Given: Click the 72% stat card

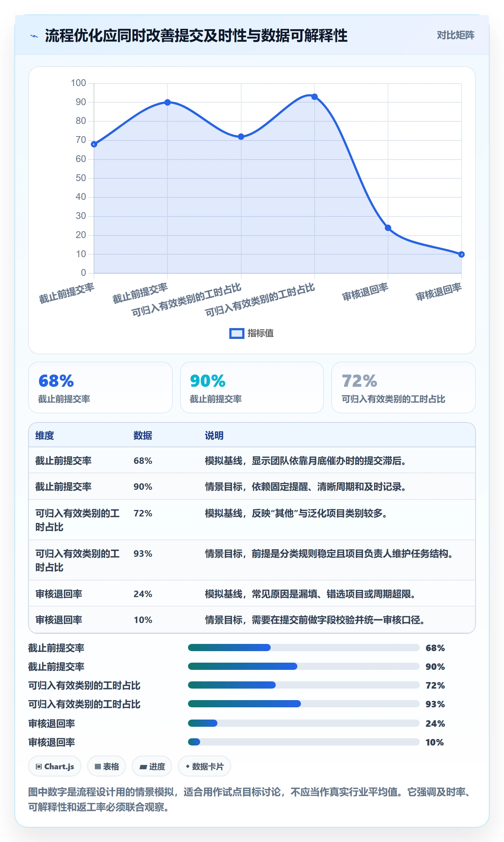Looking at the screenshot, I should (x=404, y=388).
